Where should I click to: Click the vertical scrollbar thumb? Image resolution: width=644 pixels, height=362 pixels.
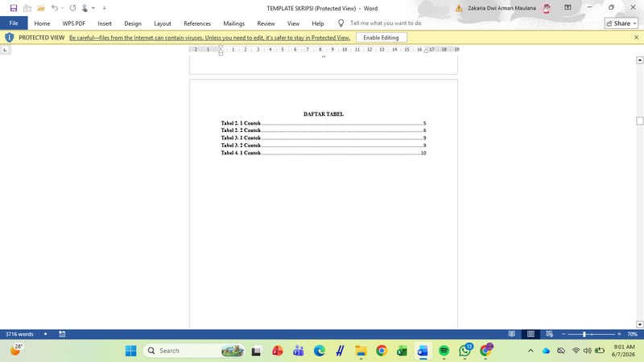tap(639, 121)
